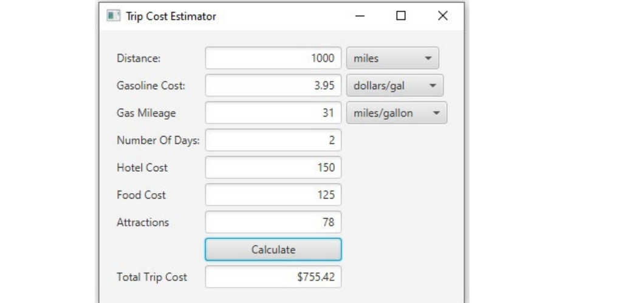Click the Total Trip Cost label text
644x303 pixels.
point(151,277)
